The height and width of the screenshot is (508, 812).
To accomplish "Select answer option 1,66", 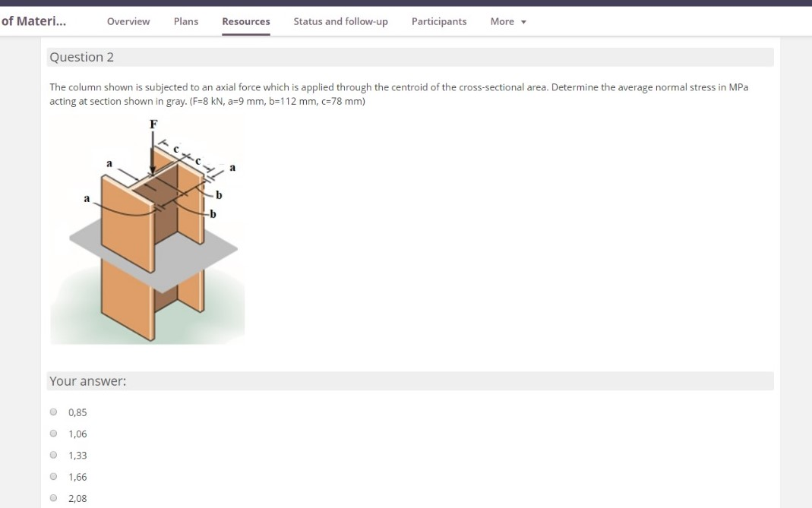I will (x=54, y=476).
